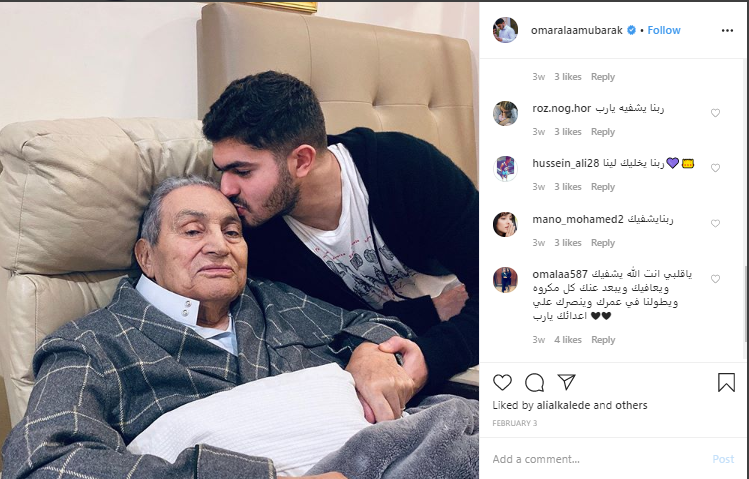This screenshot has width=749, height=479.
Task: Like the post with the heart icon
Action: pos(502,383)
